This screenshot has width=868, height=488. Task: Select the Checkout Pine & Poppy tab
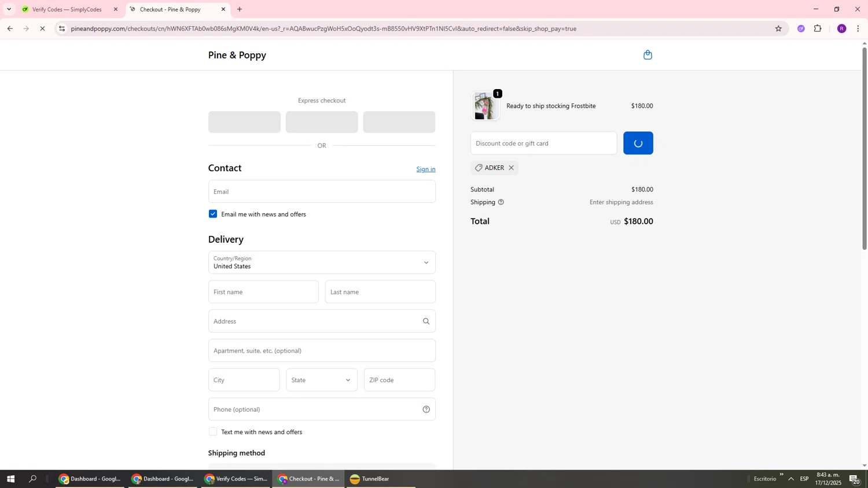tap(177, 9)
